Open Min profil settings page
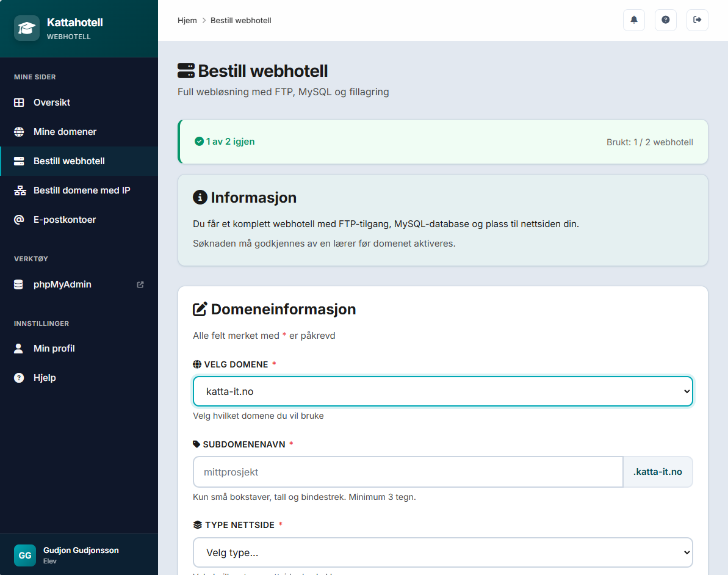Screen dimensions: 728x575 click(54, 349)
